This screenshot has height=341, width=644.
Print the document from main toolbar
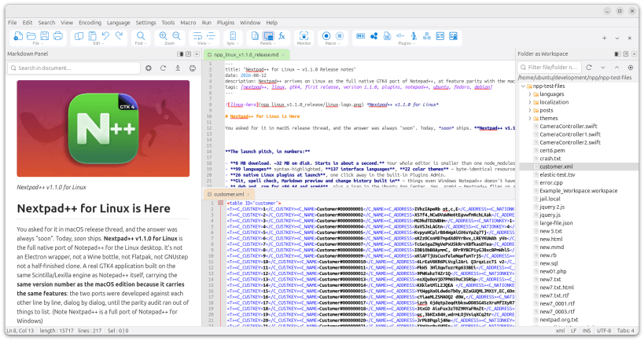[x=58, y=36]
